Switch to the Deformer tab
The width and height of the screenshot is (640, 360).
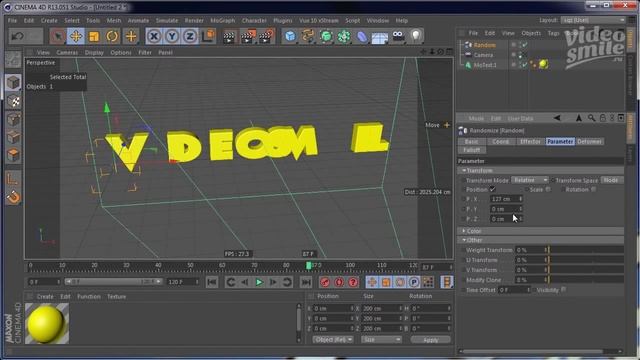(590, 142)
